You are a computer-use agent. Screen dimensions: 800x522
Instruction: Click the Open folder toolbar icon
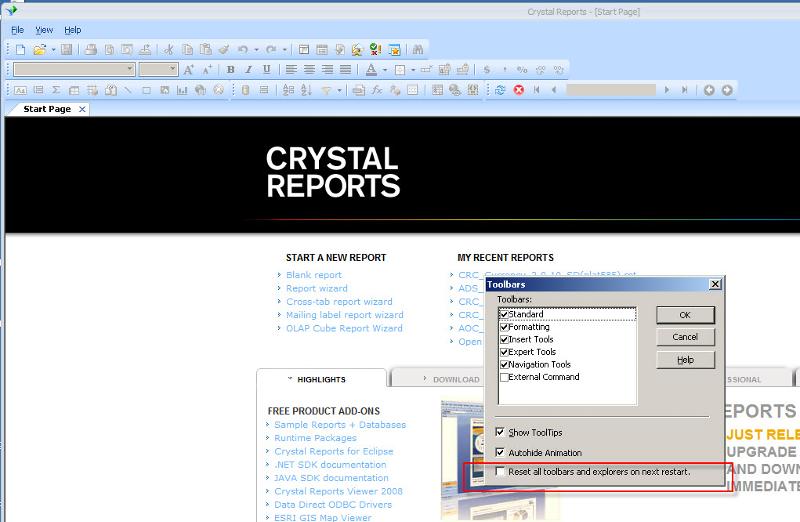pyautogui.click(x=39, y=49)
